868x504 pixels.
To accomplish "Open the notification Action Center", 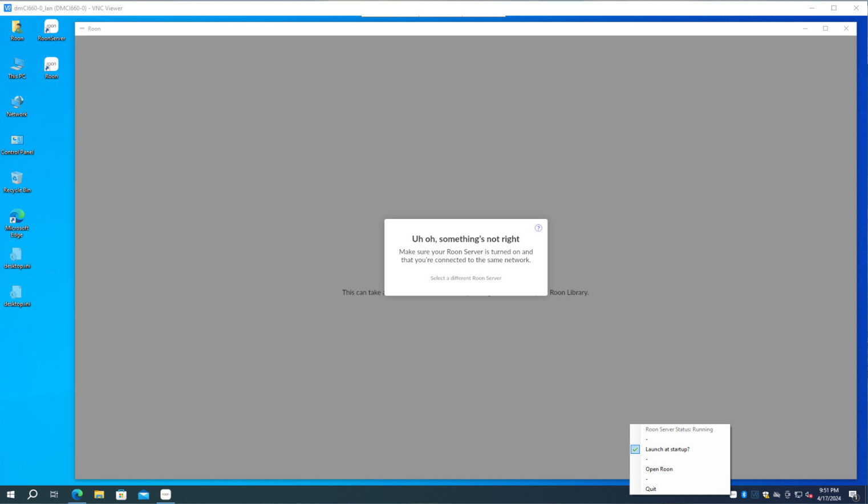I will (x=853, y=495).
